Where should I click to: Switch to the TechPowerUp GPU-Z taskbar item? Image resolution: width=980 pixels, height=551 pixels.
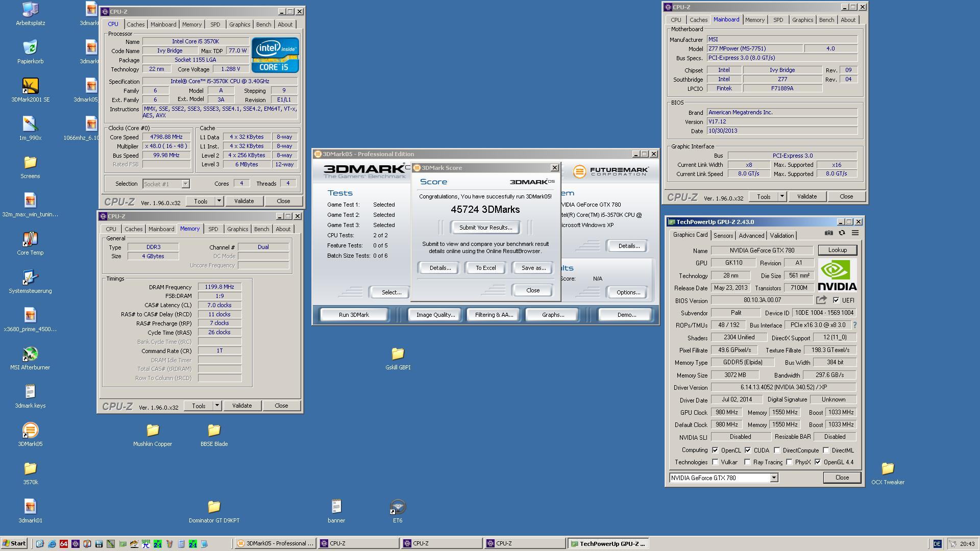609,544
